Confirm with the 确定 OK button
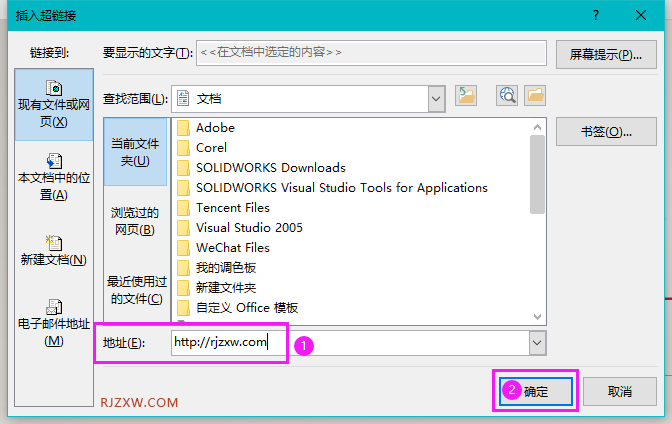Screen dimensions: 672x424 (536, 391)
